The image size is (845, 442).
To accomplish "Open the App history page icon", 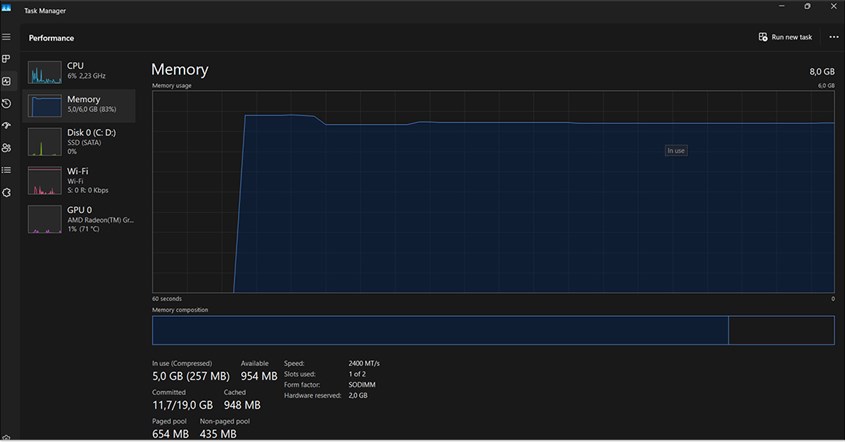I will tap(6, 103).
